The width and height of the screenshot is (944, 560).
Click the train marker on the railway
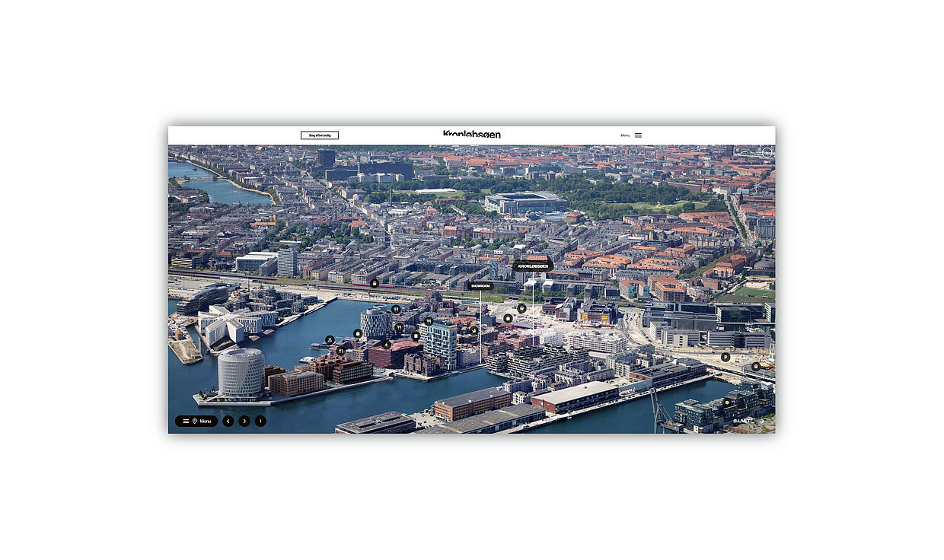coord(375,283)
